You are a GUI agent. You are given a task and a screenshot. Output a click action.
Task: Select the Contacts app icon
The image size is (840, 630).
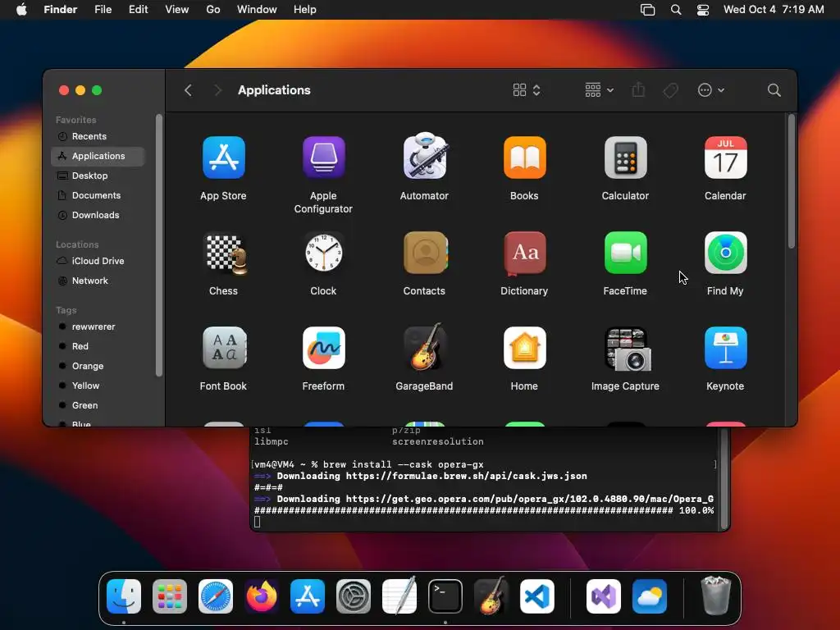click(426, 253)
